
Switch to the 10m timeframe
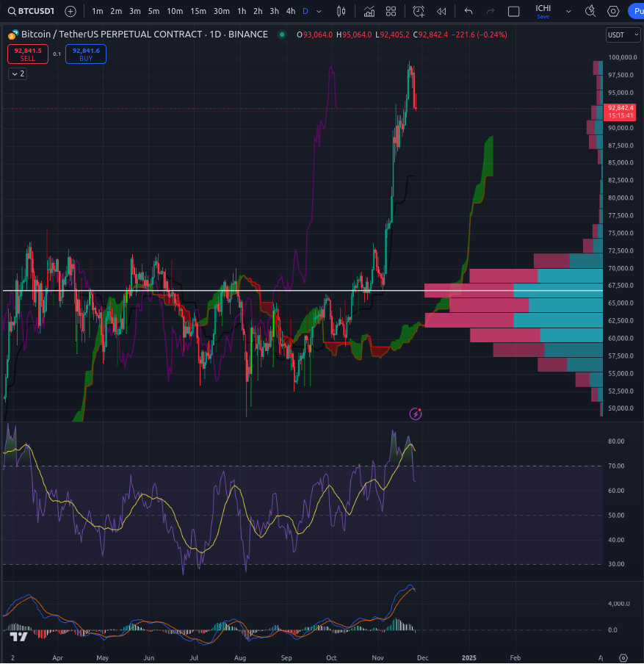pyautogui.click(x=175, y=12)
